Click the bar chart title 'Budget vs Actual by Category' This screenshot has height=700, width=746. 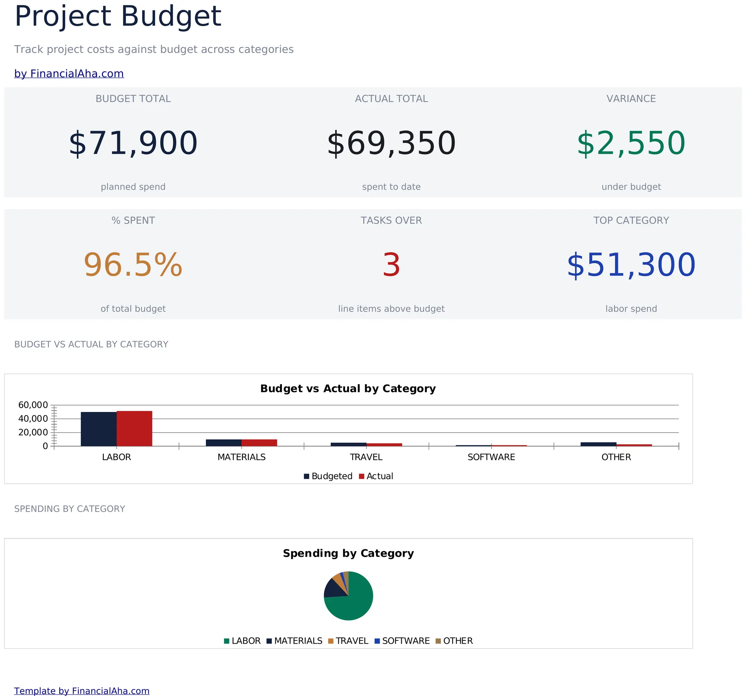tap(348, 389)
